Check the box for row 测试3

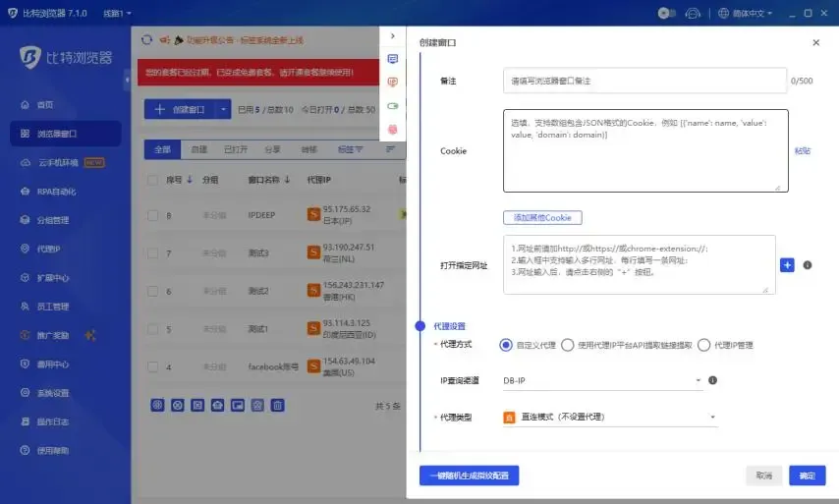click(152, 253)
